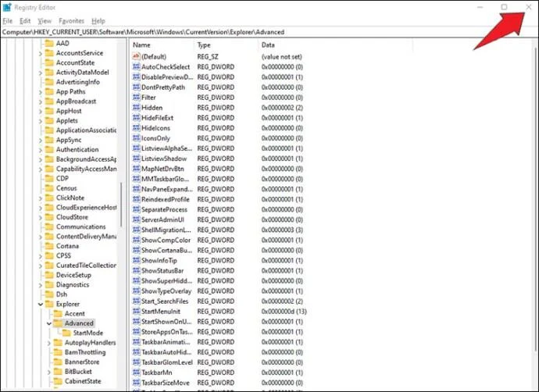
Task: Select the NavPaneExpand... value name
Action: tap(167, 189)
